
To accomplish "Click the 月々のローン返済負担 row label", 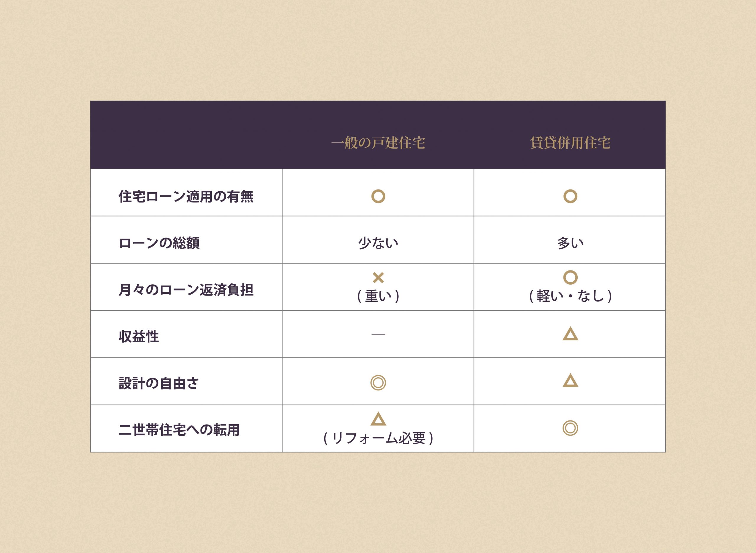I will point(186,290).
